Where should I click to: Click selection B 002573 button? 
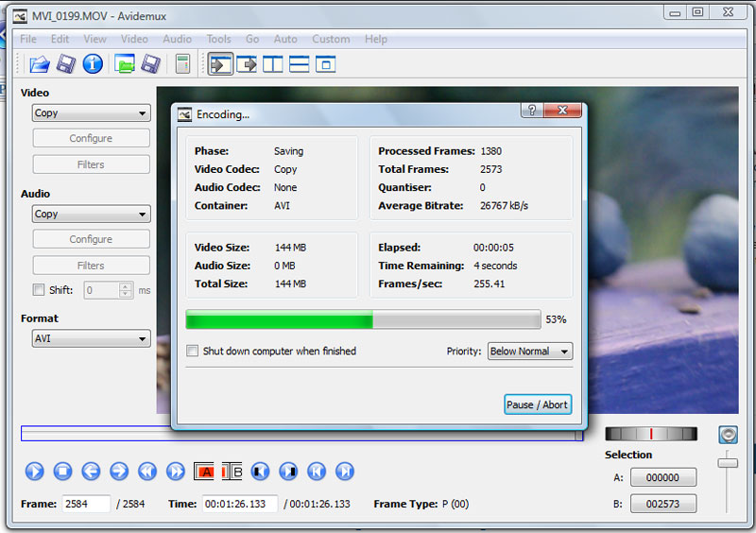(x=663, y=504)
